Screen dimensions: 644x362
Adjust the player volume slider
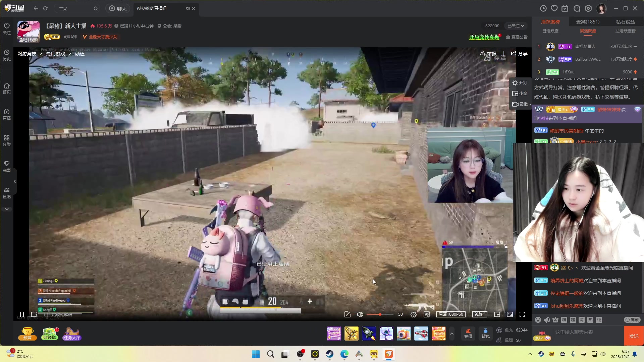(x=380, y=314)
